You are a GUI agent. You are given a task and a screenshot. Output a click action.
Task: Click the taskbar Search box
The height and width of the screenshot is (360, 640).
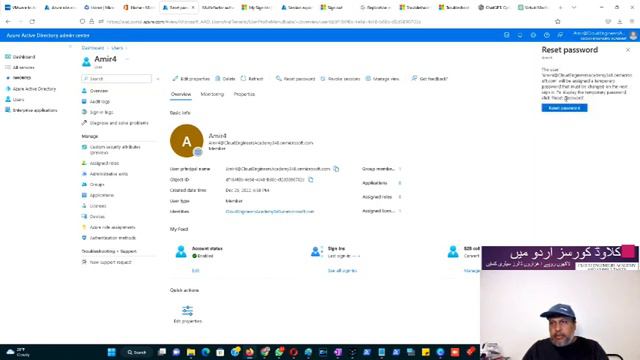click(x=137, y=352)
